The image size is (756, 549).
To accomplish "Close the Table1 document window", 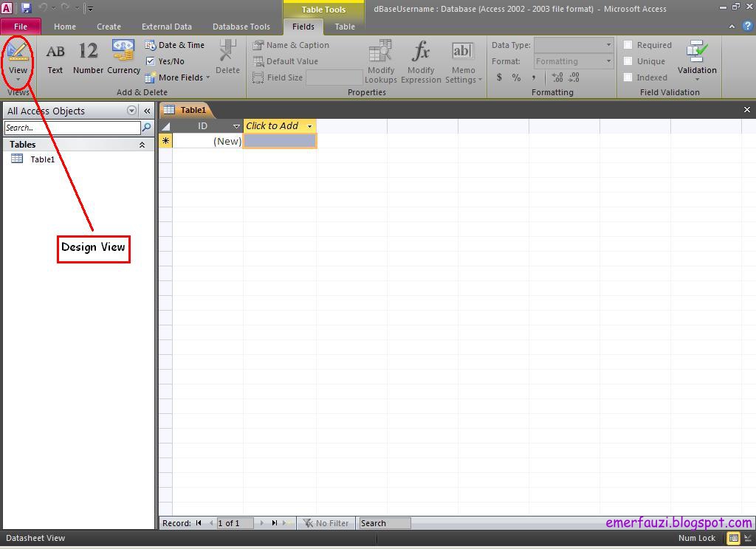I will pos(747,110).
